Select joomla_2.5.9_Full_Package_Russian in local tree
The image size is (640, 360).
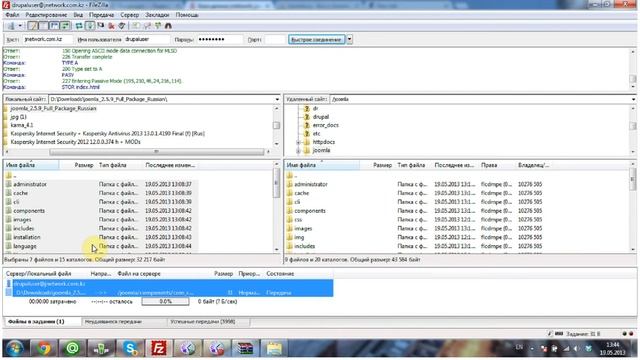tap(53, 109)
